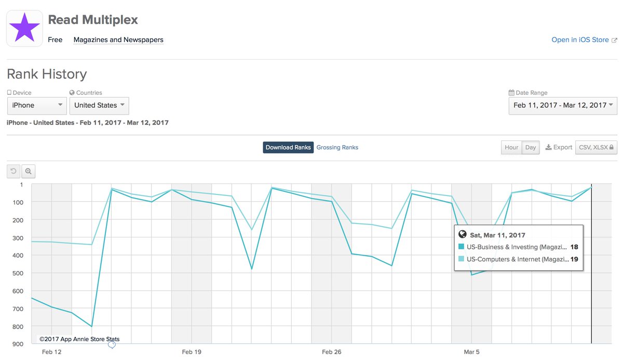Click the reset zoom undo icon
This screenshot has width=623, height=364.
(x=13, y=171)
